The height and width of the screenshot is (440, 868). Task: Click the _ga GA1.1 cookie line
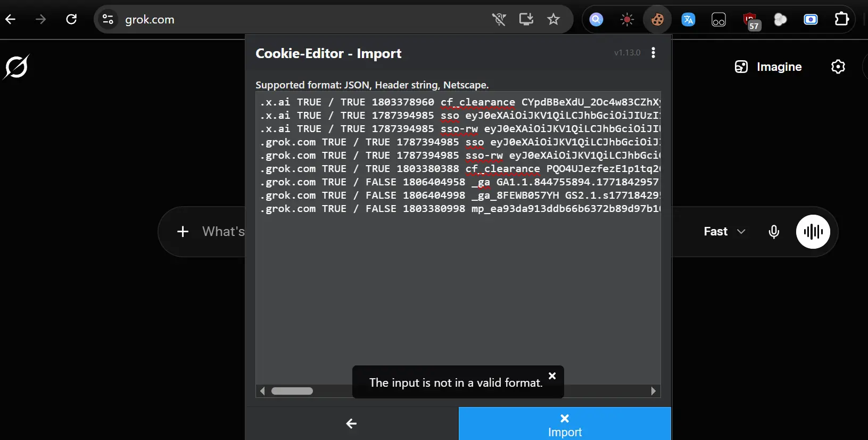(x=460, y=182)
